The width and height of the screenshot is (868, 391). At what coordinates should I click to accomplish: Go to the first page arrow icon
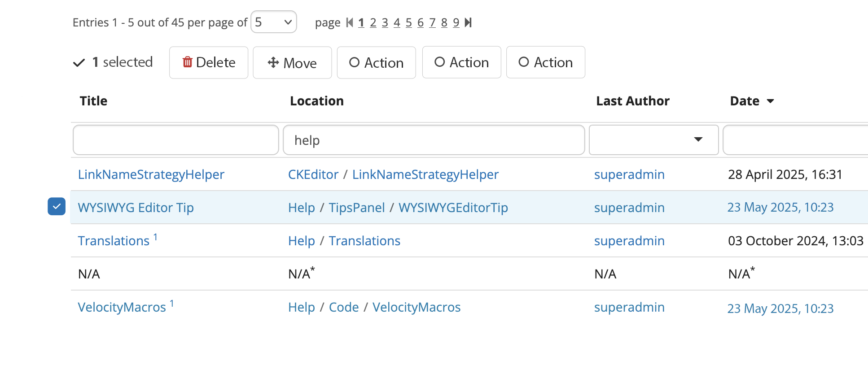(350, 22)
